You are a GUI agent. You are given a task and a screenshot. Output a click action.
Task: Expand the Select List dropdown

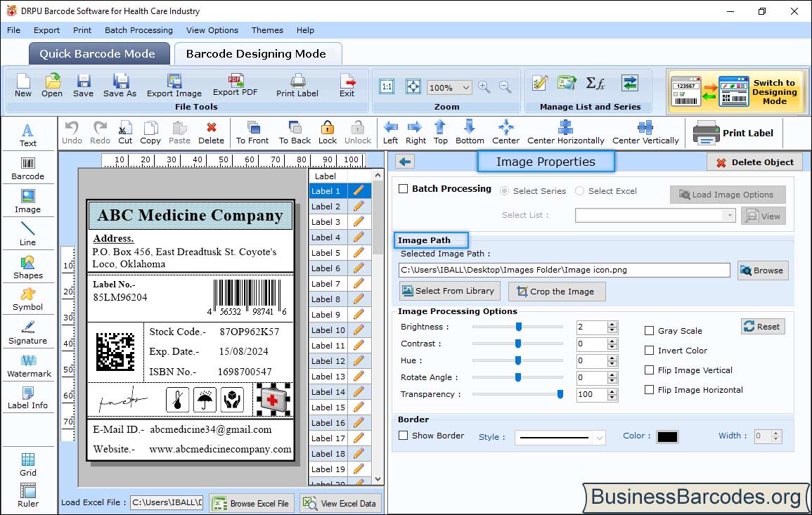tap(729, 215)
